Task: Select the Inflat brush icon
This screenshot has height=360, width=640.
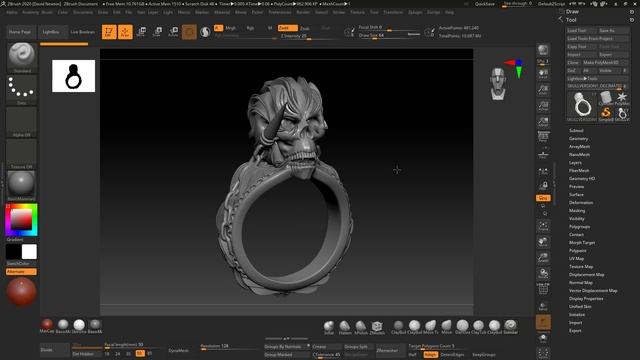Action: (329, 327)
